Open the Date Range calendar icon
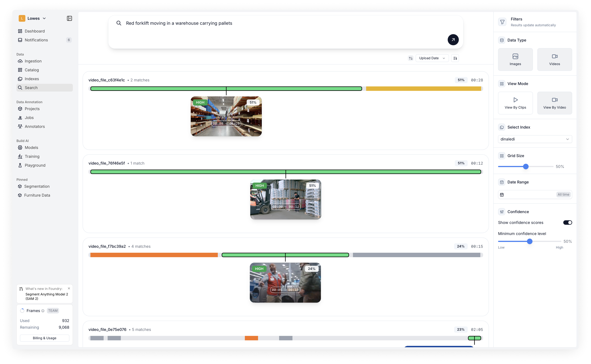This screenshot has height=364, width=591. (x=502, y=195)
